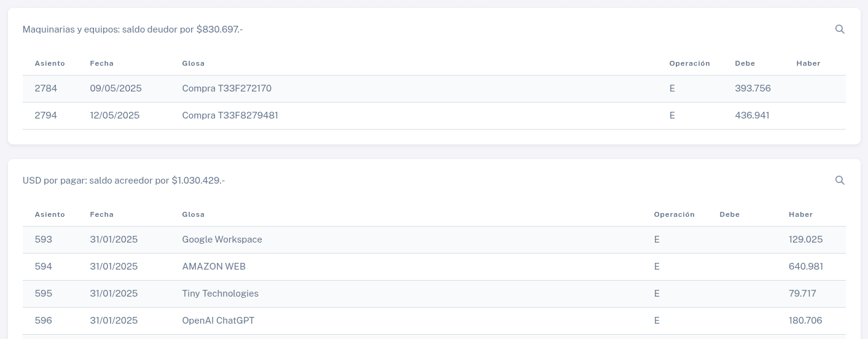The height and width of the screenshot is (339, 868).
Task: Open search in Maquinarias y equipos card
Action: tap(840, 29)
